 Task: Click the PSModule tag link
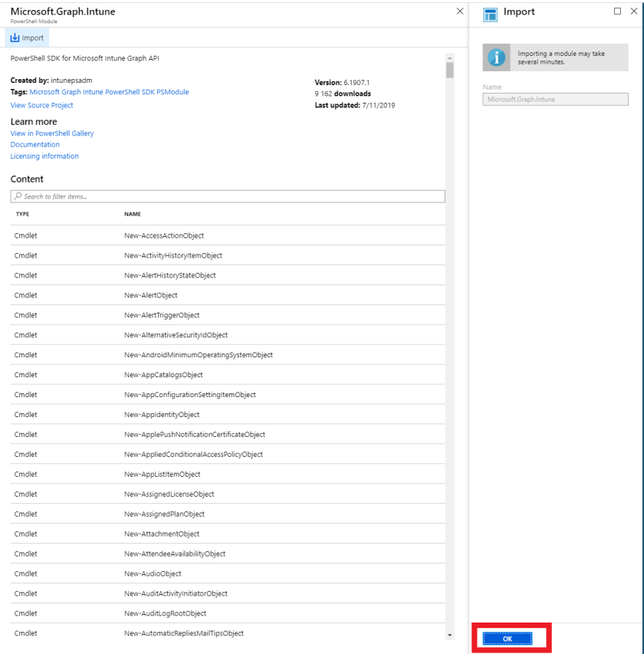[x=172, y=92]
